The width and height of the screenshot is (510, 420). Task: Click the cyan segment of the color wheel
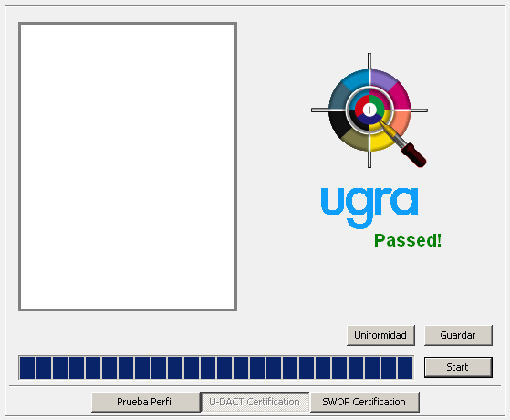click(x=355, y=79)
